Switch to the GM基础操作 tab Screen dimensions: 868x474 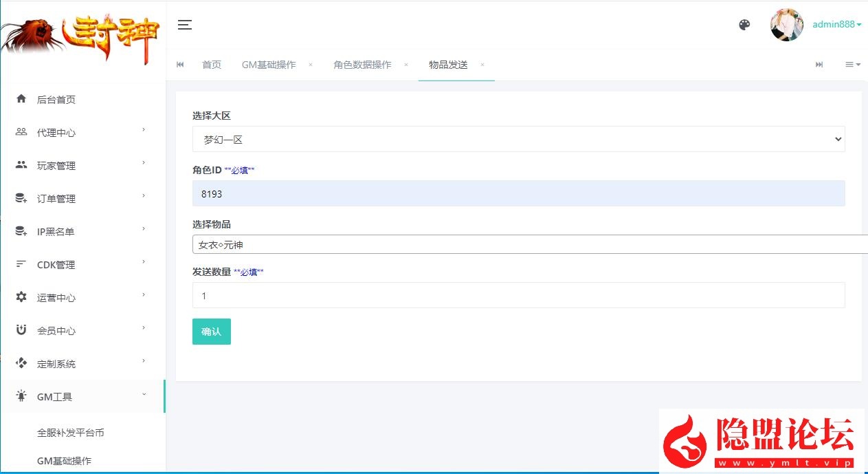(x=269, y=65)
